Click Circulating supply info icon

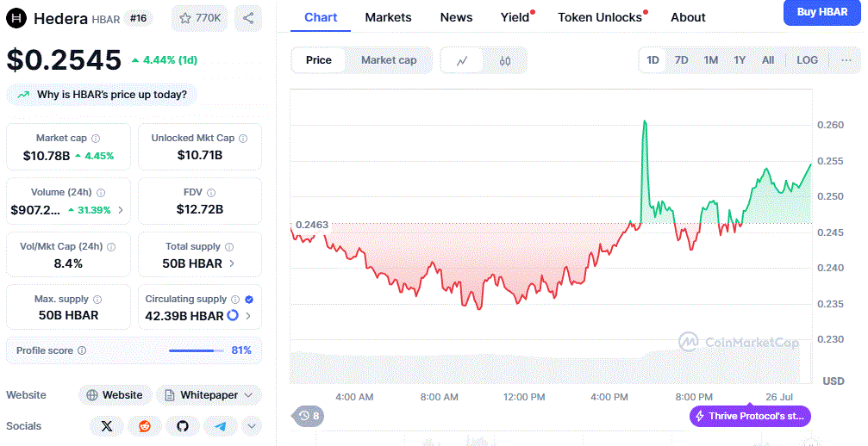(x=235, y=299)
